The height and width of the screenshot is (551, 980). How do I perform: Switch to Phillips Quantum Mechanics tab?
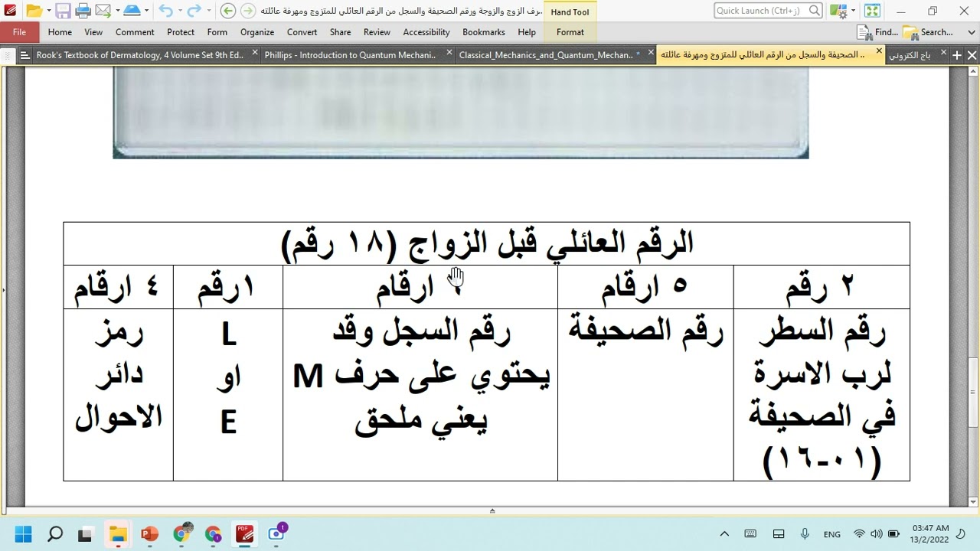tap(351, 55)
